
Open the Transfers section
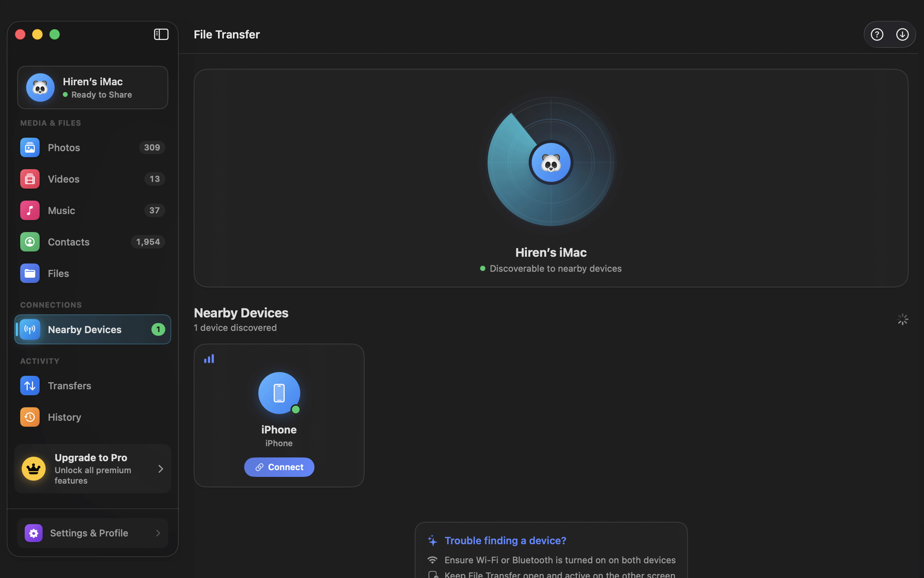pos(93,386)
